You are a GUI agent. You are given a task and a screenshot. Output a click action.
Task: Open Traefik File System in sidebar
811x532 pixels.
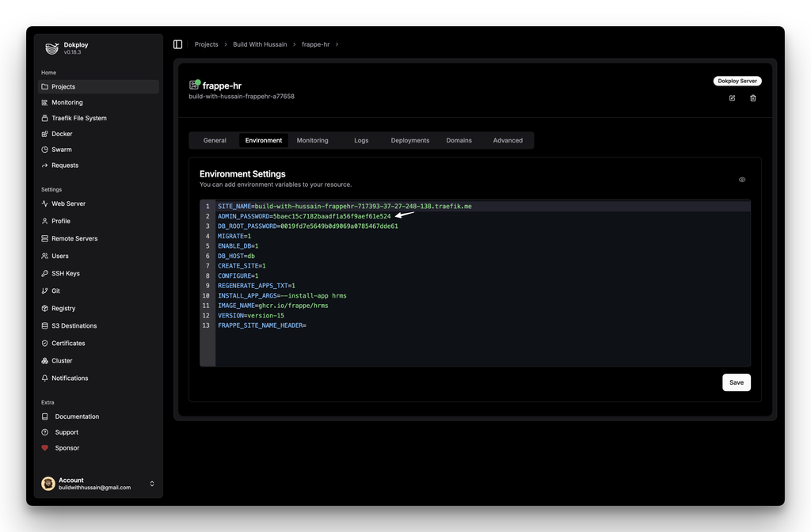click(78, 118)
